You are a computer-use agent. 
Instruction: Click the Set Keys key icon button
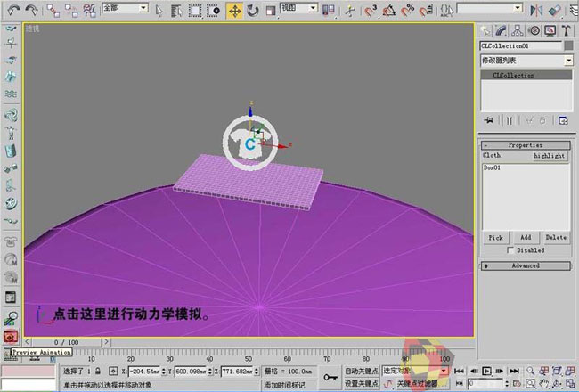click(x=330, y=377)
